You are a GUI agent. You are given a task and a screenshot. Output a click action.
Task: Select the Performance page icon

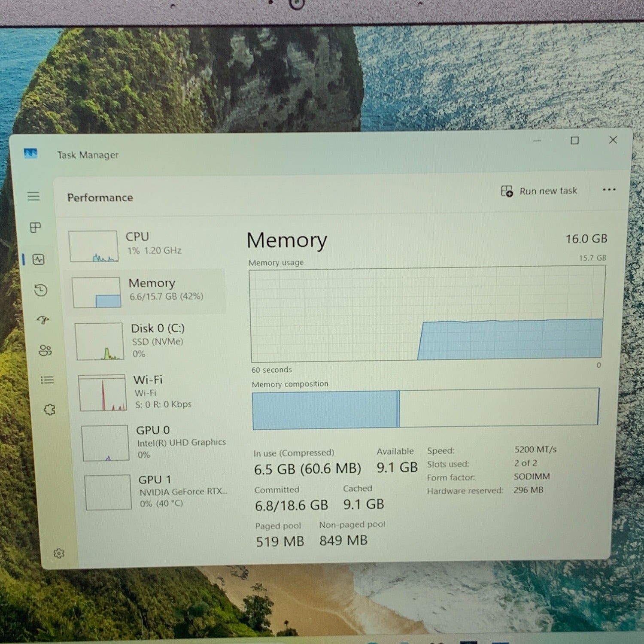pyautogui.click(x=39, y=259)
